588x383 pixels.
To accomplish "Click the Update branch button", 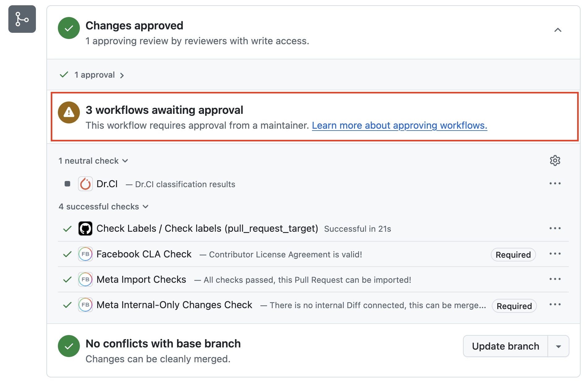I will pyautogui.click(x=505, y=346).
